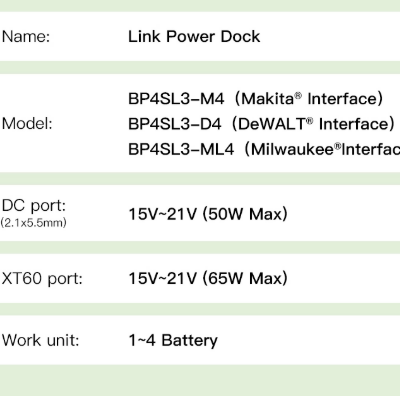Select the BP4SL3-ML4 Milwaukee Interface line
Viewport: 400px width, 396px height.
(x=264, y=149)
